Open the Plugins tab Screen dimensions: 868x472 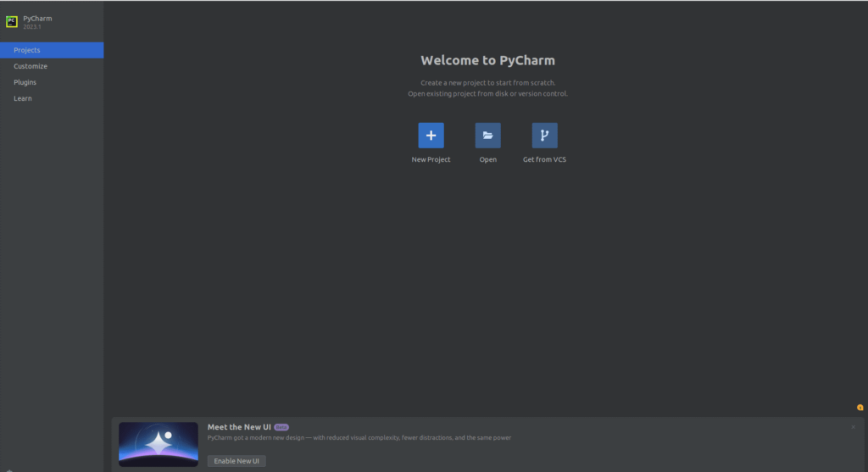(52, 82)
